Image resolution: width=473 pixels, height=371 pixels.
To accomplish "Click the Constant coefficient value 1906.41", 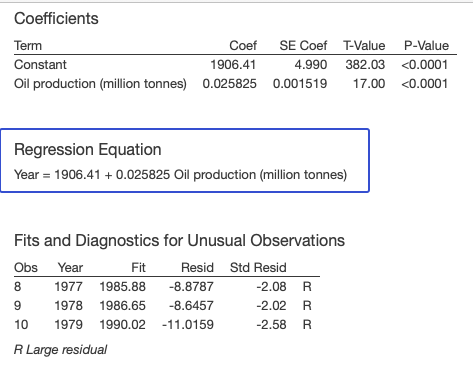I will (x=233, y=65).
